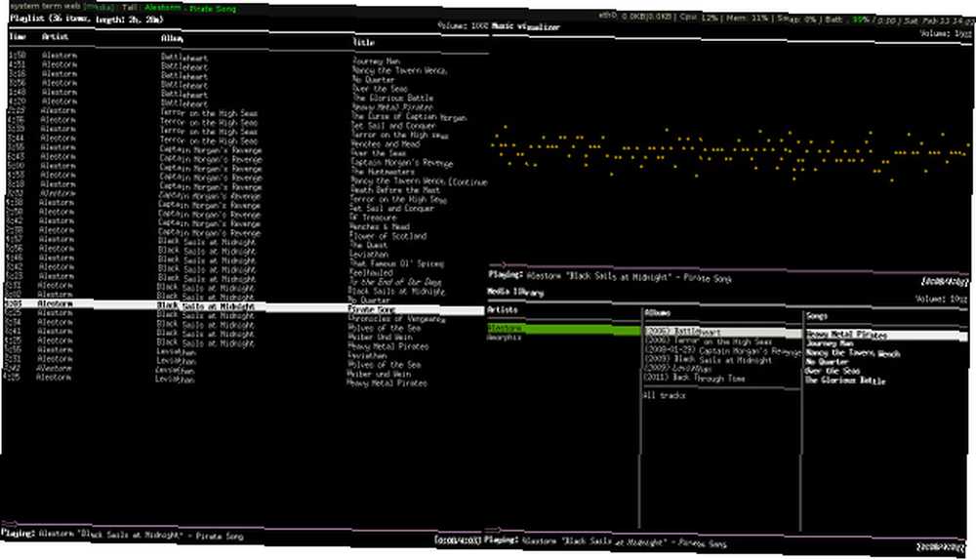The width and height of the screenshot is (976, 560).
Task: Click the 'Artists' column header in media library
Action: tap(503, 309)
